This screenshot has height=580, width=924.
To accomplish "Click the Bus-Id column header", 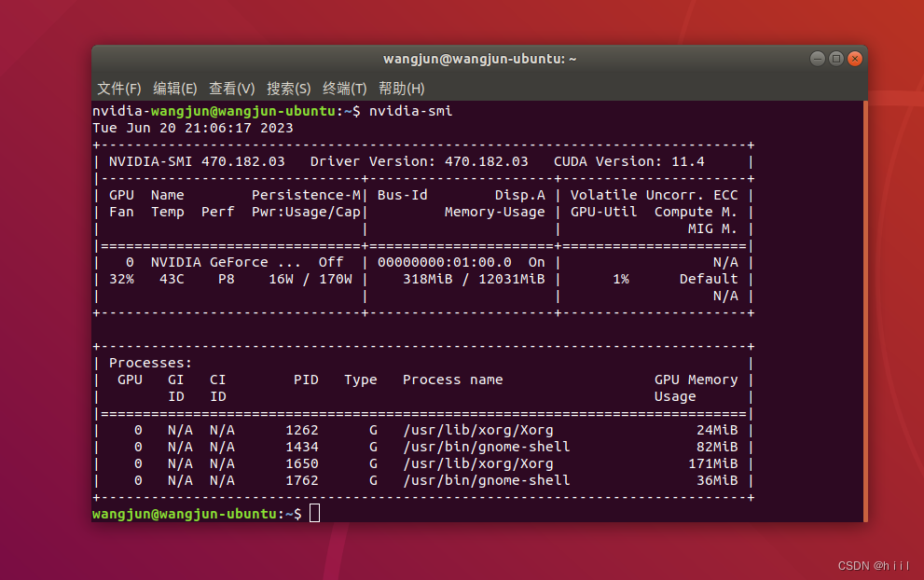I will [403, 195].
